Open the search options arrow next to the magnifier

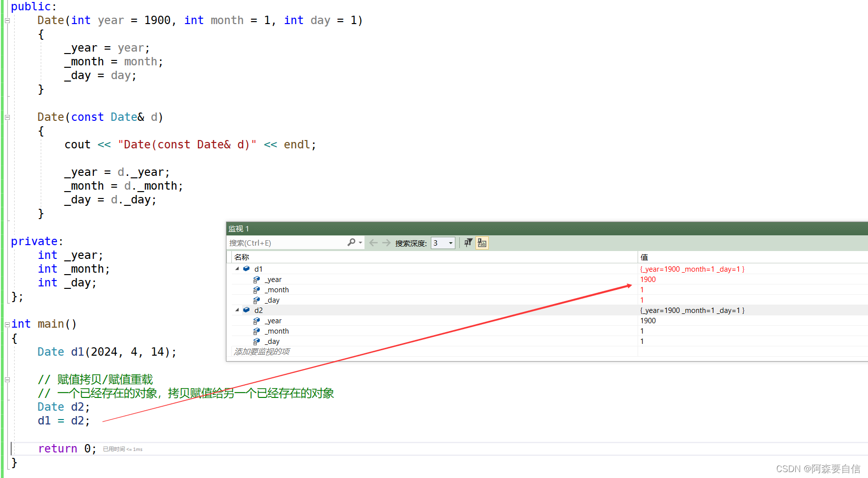pos(361,243)
